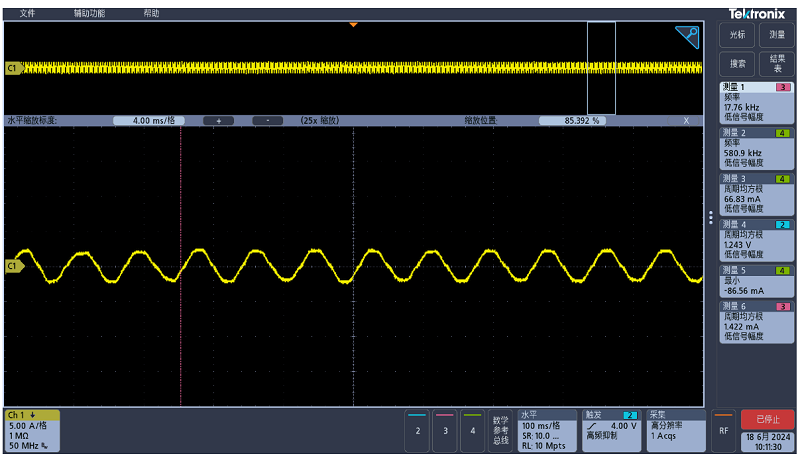Select the 测量 1 frequency measurement badge

pyautogui.click(x=757, y=102)
